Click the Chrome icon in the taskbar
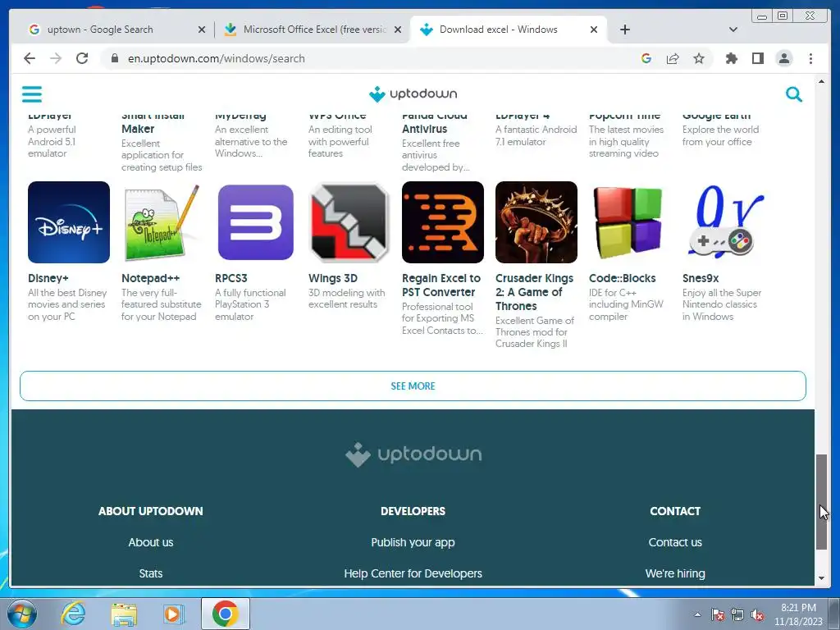 (225, 614)
